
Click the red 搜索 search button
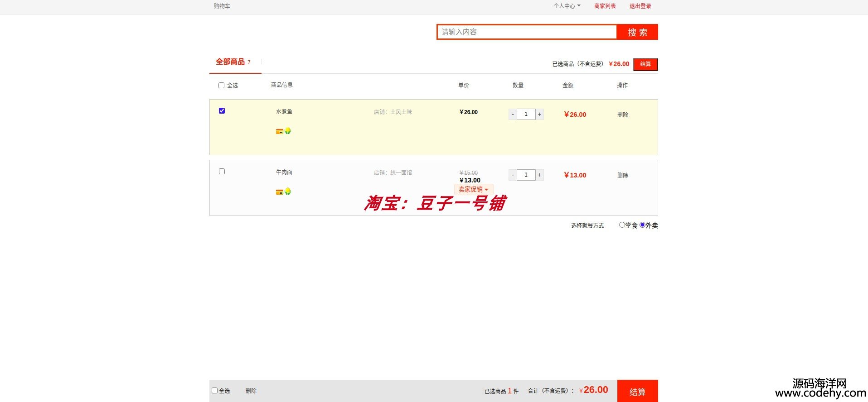point(637,32)
